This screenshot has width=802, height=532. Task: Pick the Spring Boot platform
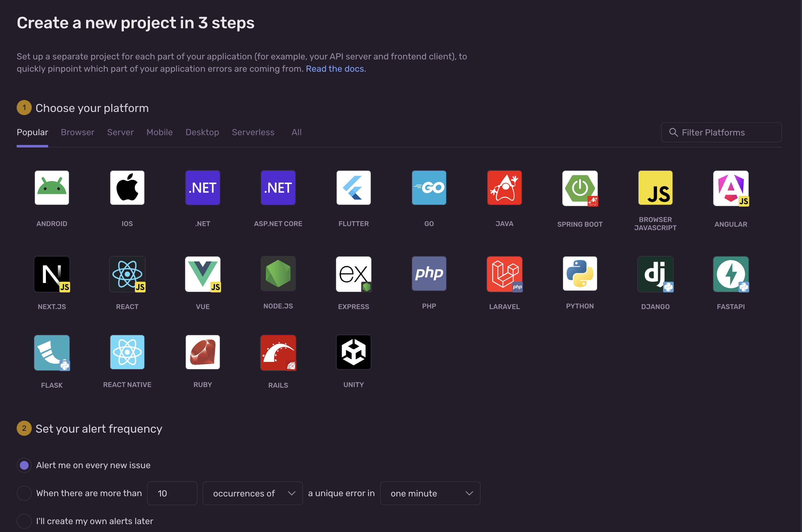tap(580, 188)
